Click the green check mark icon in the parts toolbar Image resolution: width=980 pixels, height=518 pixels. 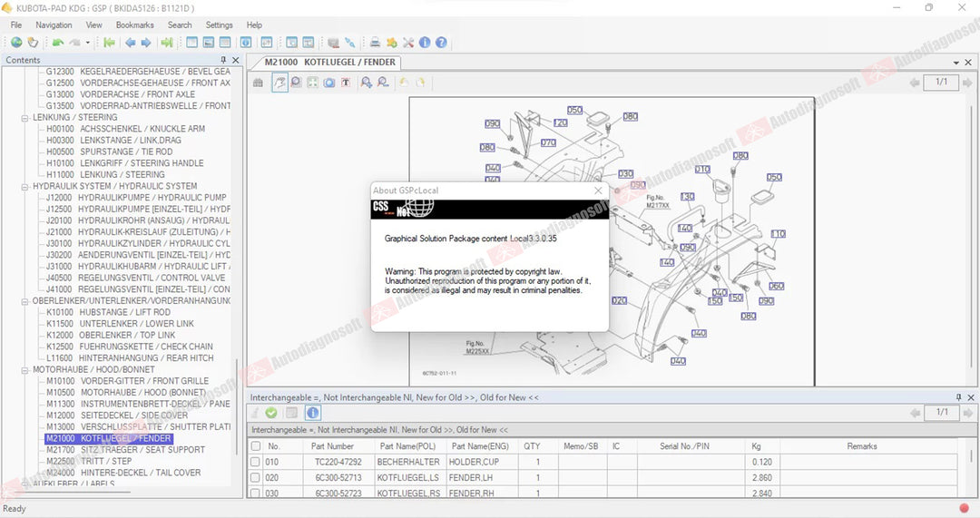tap(271, 413)
